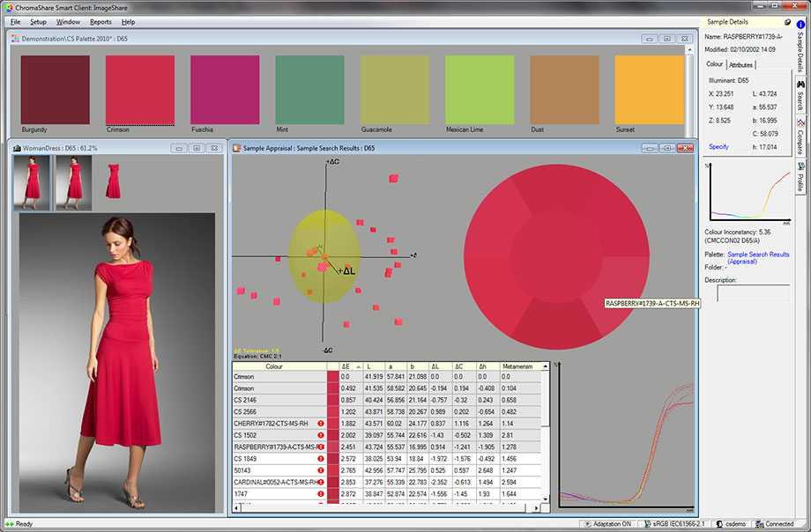Click the warning icon on CS 1502 row
The width and height of the screenshot is (811, 532).
pos(321,435)
